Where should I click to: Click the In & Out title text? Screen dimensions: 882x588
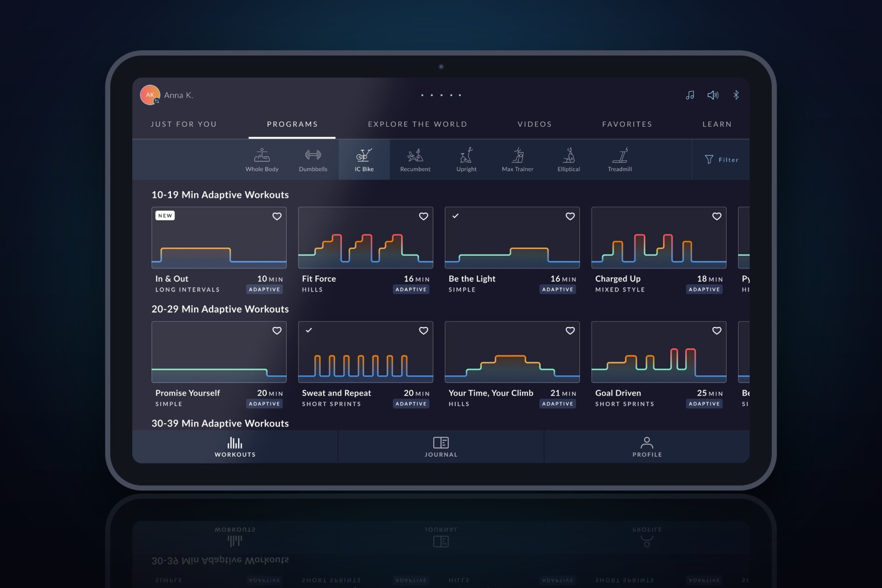point(171,279)
